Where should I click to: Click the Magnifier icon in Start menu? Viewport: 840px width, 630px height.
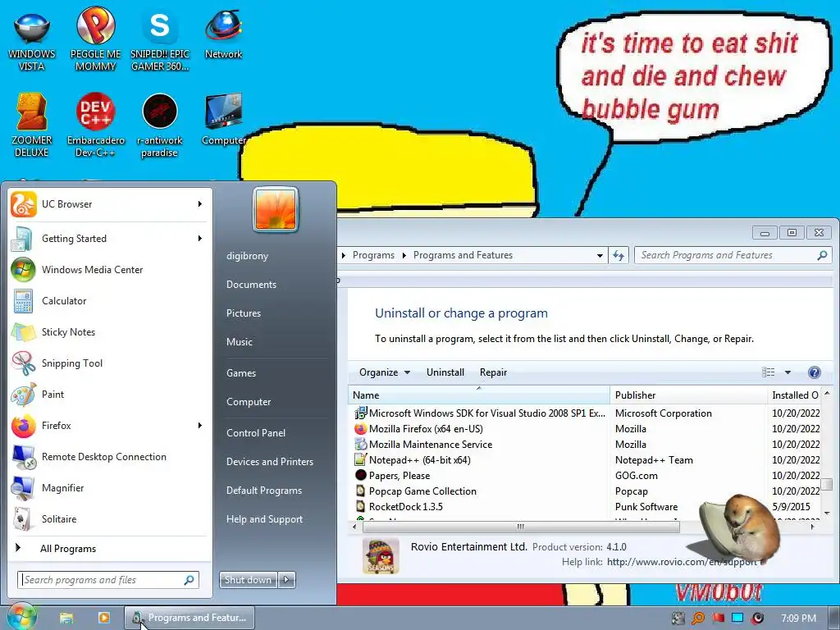[x=24, y=487]
